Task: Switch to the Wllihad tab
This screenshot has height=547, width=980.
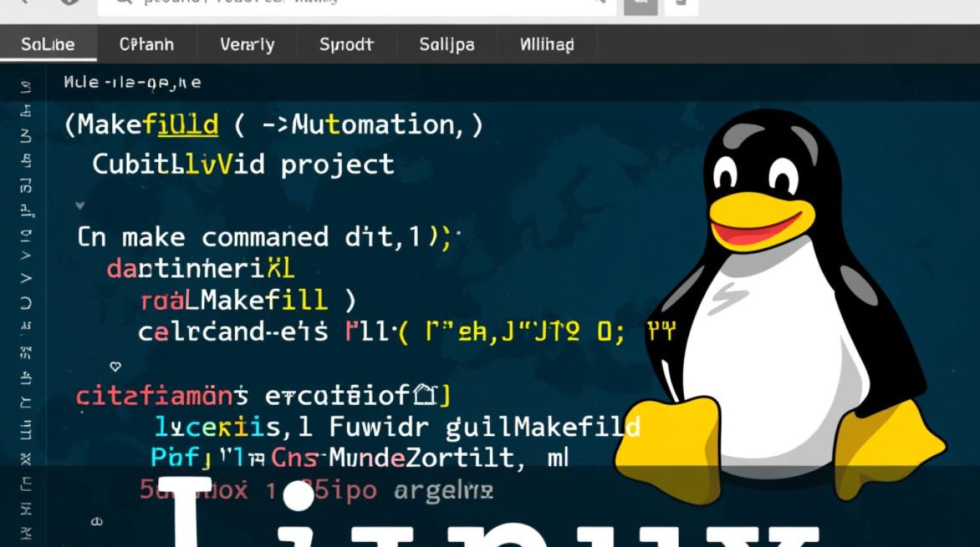Action: point(547,44)
